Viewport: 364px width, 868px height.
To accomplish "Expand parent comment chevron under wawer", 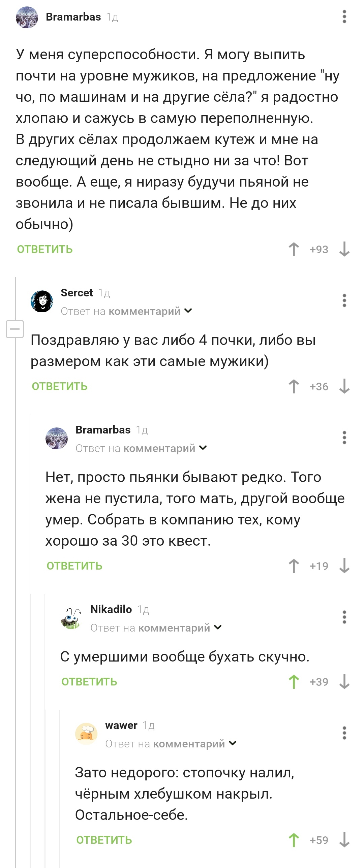I will pyautogui.click(x=233, y=743).
